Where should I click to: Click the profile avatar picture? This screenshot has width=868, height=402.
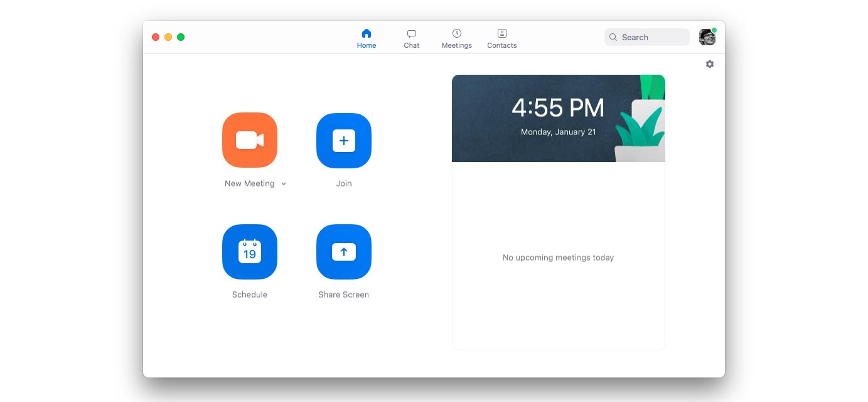click(707, 37)
